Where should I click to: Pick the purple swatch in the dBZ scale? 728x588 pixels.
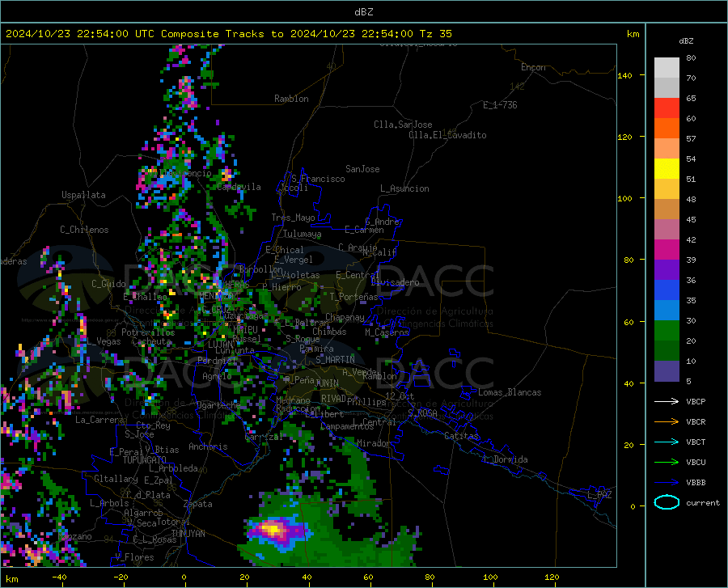click(667, 270)
